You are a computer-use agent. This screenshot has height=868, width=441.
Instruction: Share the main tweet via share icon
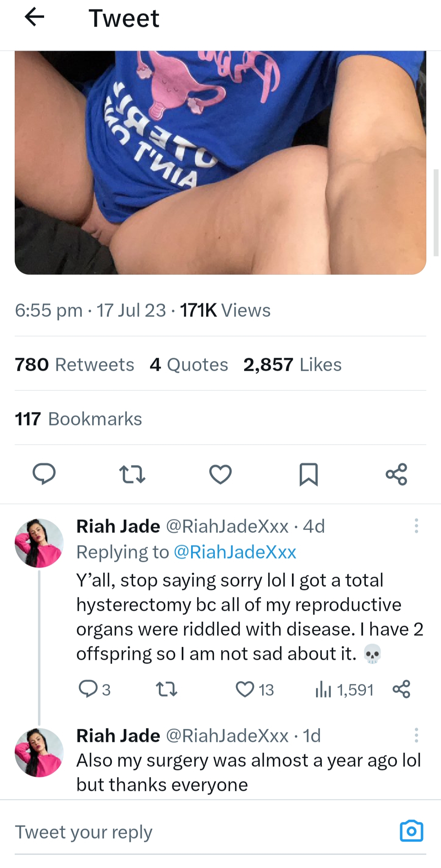pyautogui.click(x=396, y=474)
